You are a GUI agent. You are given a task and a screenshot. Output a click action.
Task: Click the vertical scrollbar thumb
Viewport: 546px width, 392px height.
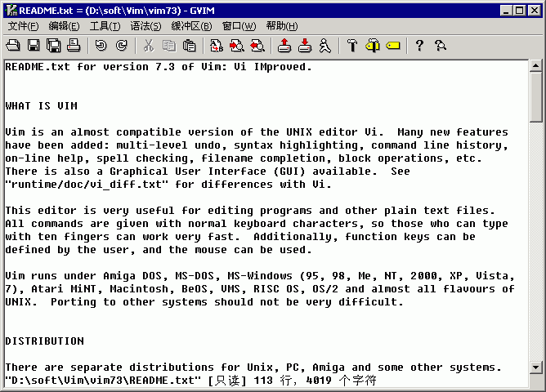pos(535,97)
